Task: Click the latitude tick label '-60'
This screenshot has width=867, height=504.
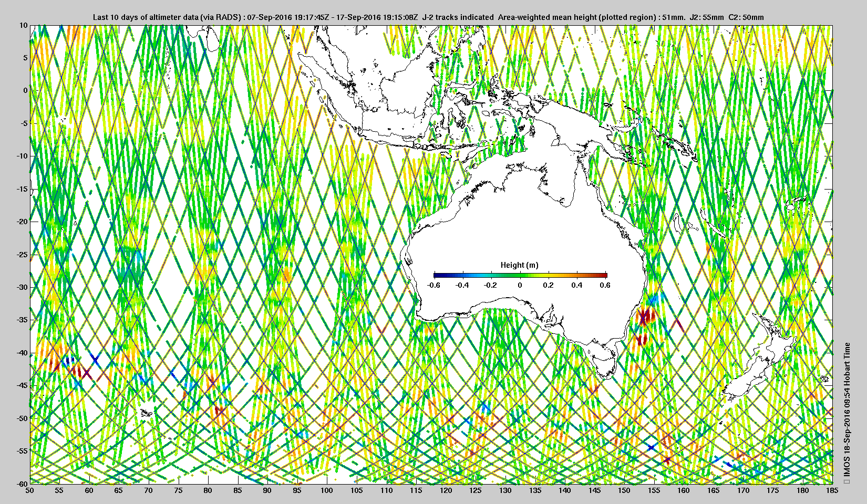Action: click(x=22, y=484)
